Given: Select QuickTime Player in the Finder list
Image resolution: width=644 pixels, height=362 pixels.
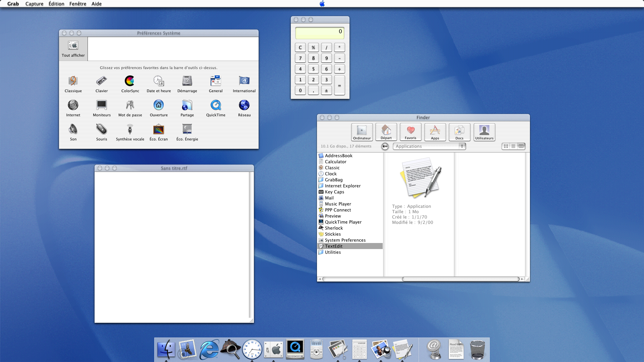Looking at the screenshot, I should click(x=350, y=222).
